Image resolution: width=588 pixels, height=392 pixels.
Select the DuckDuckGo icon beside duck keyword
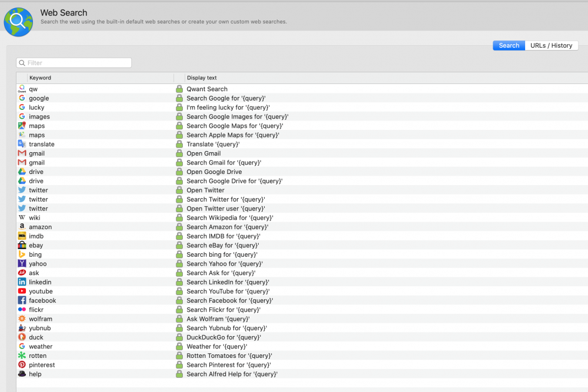pyautogui.click(x=22, y=337)
